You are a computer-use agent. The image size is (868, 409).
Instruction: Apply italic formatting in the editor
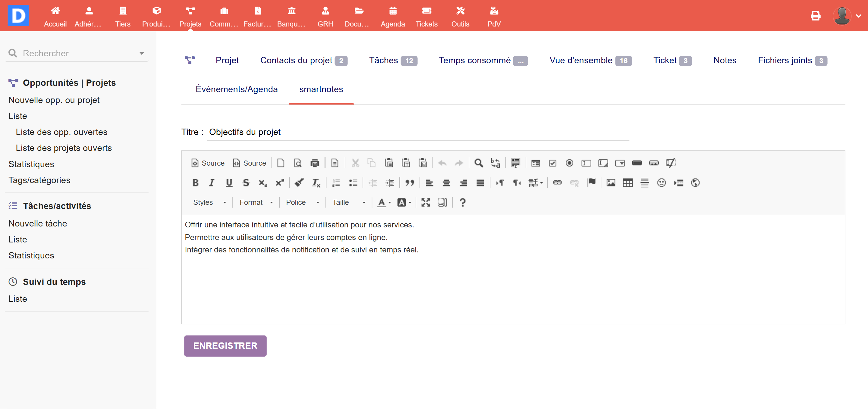point(212,183)
